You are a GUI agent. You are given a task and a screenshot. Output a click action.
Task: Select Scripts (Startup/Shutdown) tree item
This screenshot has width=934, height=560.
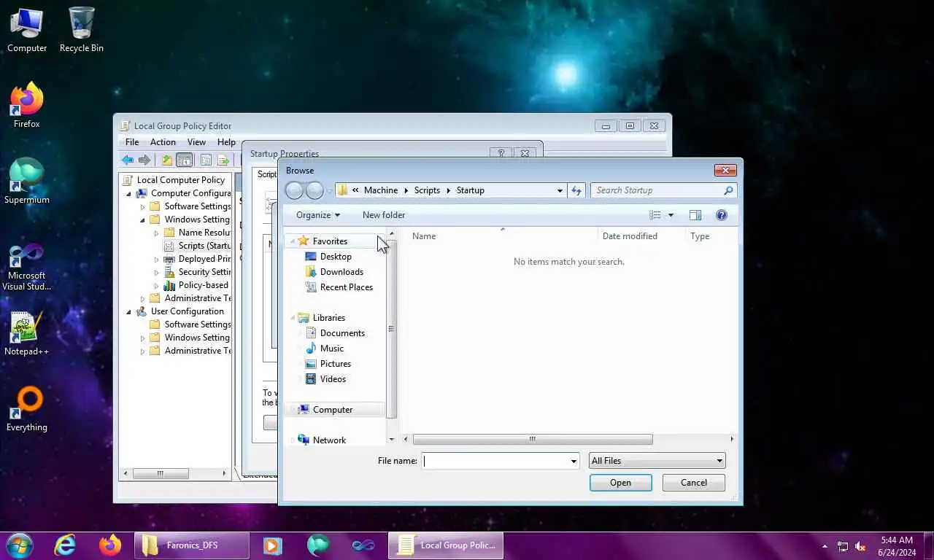(x=204, y=246)
